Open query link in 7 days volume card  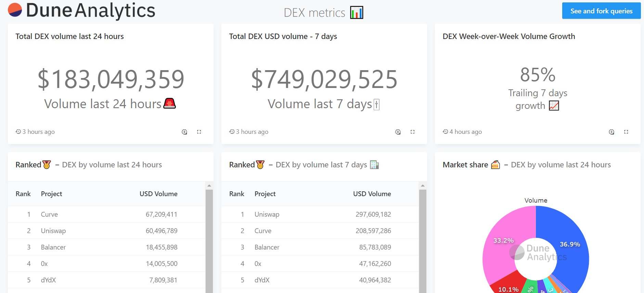point(398,132)
